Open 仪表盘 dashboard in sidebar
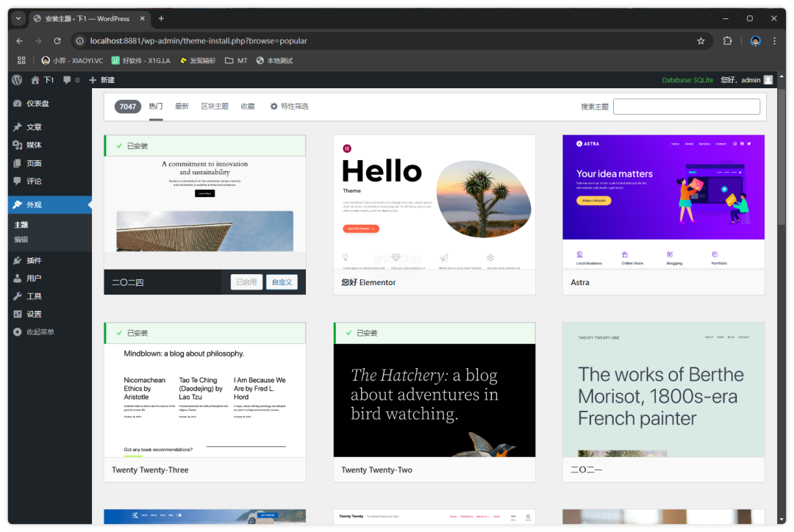794x532 pixels. point(50,104)
